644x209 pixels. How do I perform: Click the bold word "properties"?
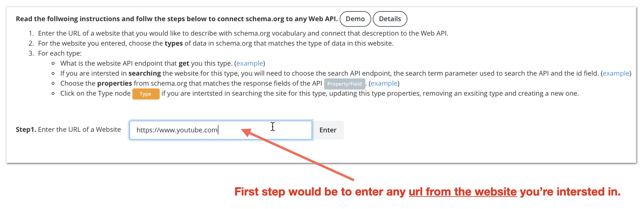point(114,83)
